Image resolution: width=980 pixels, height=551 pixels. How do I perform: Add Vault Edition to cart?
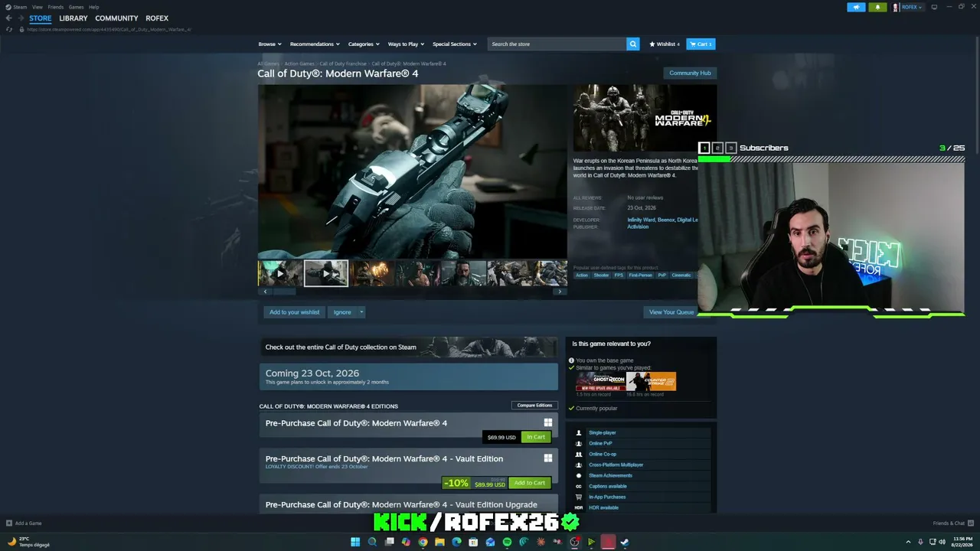coord(530,483)
